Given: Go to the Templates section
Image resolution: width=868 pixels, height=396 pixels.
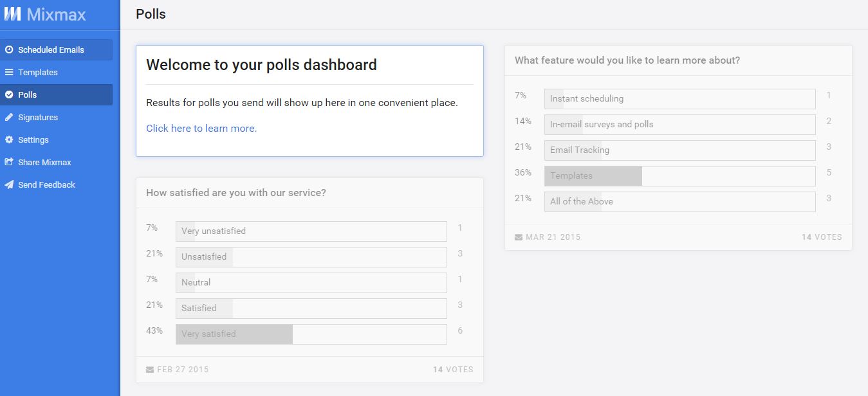Looking at the screenshot, I should tap(38, 72).
